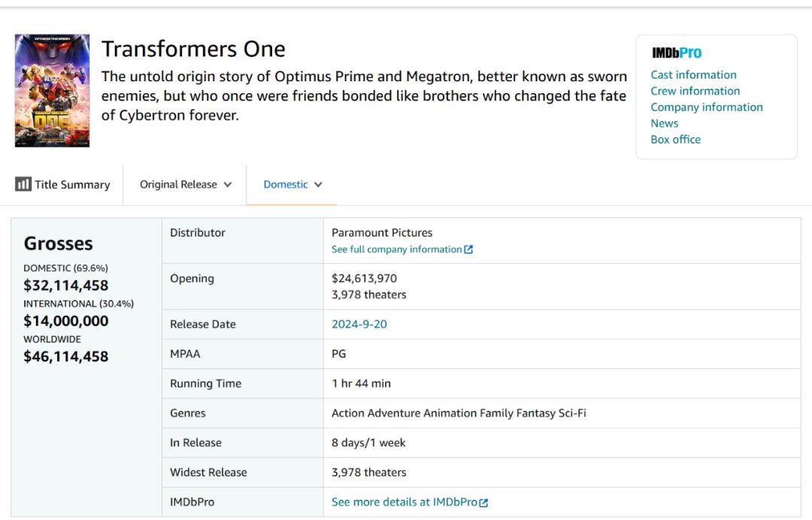The height and width of the screenshot is (520, 812).
Task: Select the News link
Action: tap(664, 123)
